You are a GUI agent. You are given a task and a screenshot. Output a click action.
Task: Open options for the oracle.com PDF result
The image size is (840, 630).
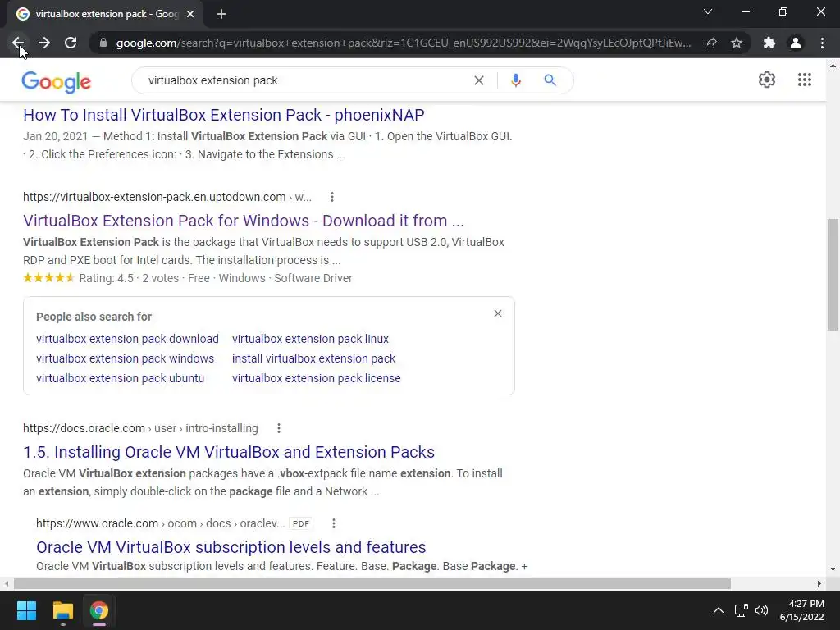(x=334, y=523)
